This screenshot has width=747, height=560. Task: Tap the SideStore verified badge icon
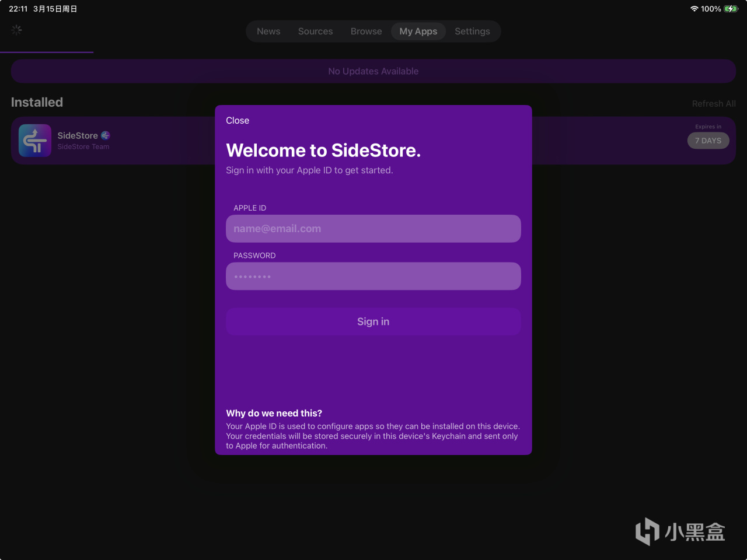click(105, 135)
